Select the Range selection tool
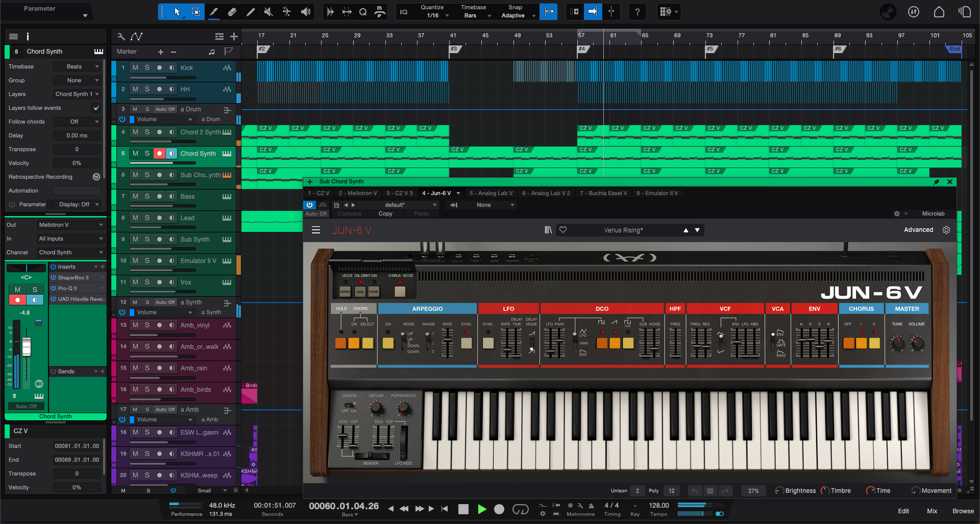This screenshot has width=980, height=524. (x=195, y=12)
